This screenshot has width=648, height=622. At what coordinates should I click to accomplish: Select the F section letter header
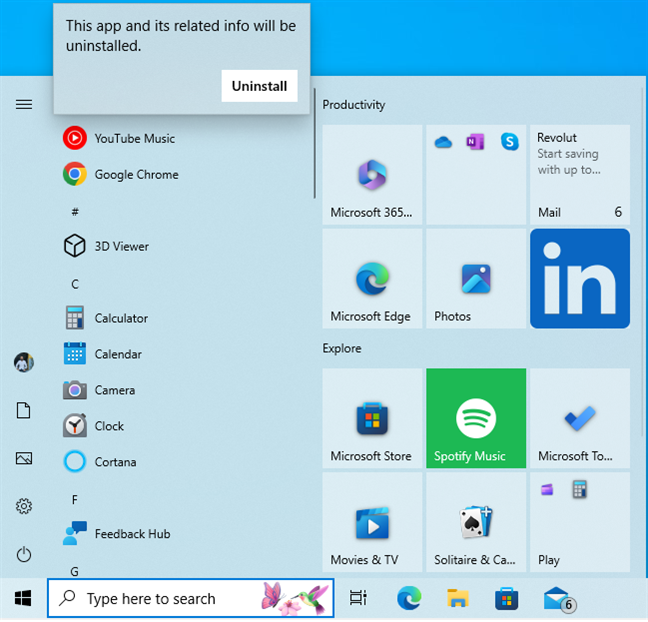(75, 500)
